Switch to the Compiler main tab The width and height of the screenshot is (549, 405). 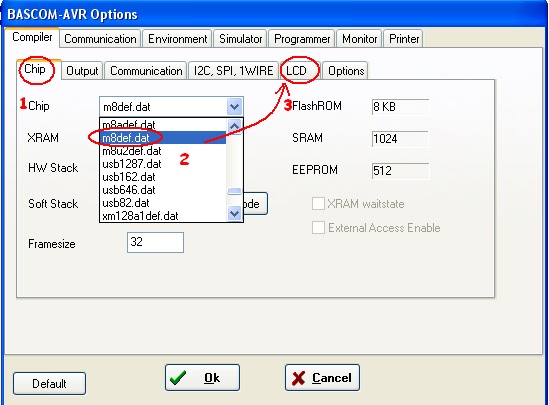32,37
